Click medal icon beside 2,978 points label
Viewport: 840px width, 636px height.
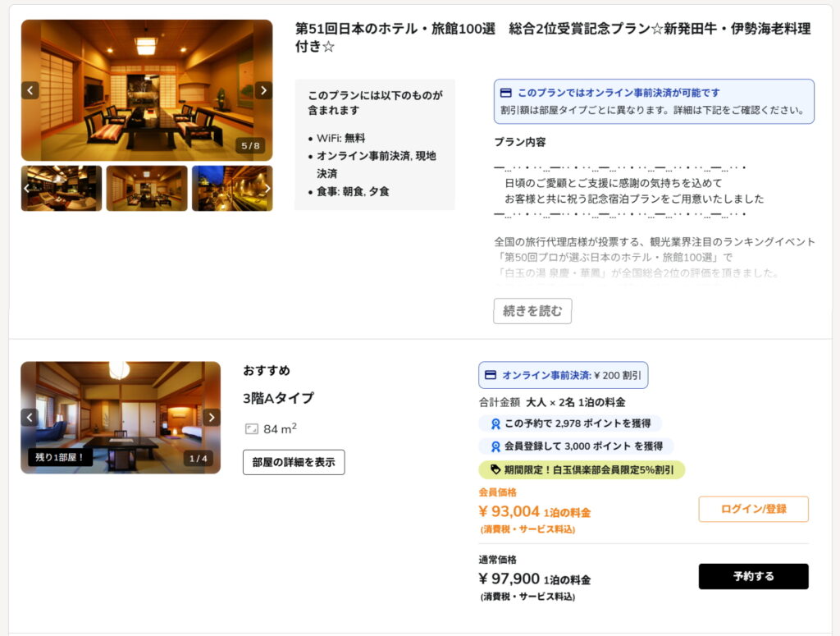point(495,423)
